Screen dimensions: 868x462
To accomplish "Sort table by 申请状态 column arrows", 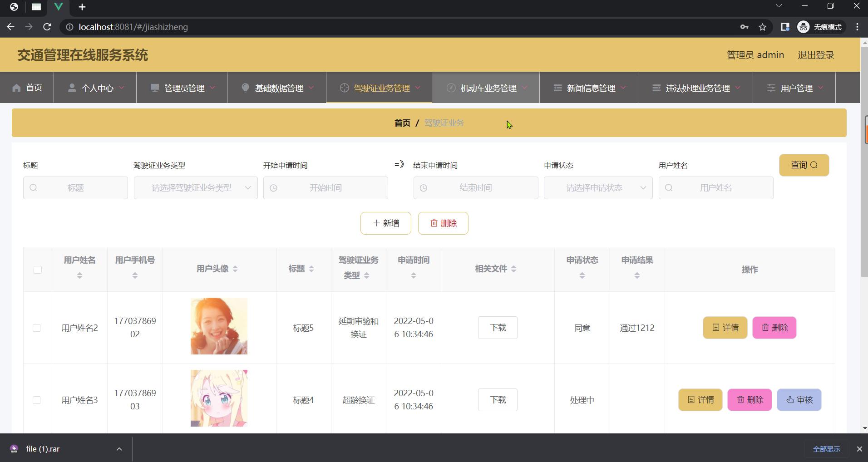I will 582,275.
